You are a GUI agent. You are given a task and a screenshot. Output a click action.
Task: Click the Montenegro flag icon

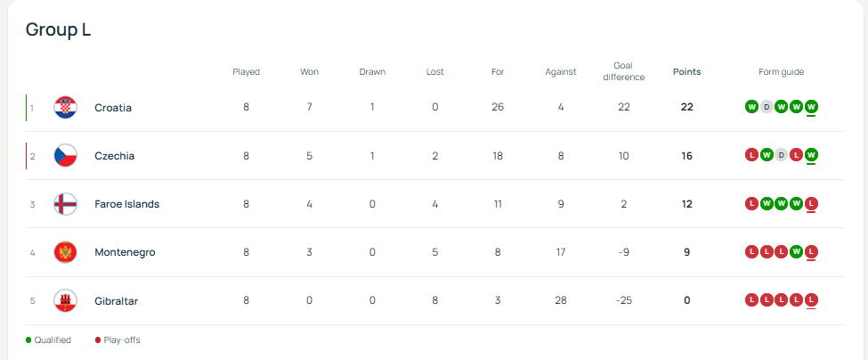(65, 252)
